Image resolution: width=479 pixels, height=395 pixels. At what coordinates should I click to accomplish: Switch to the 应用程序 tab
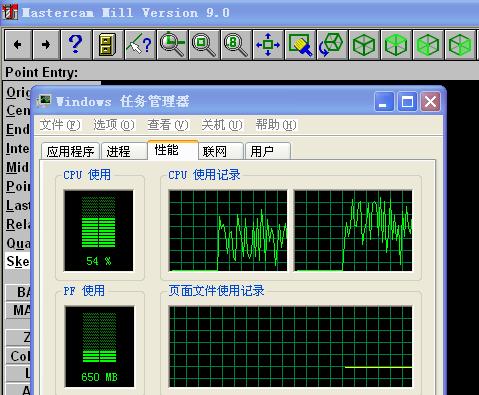70,151
